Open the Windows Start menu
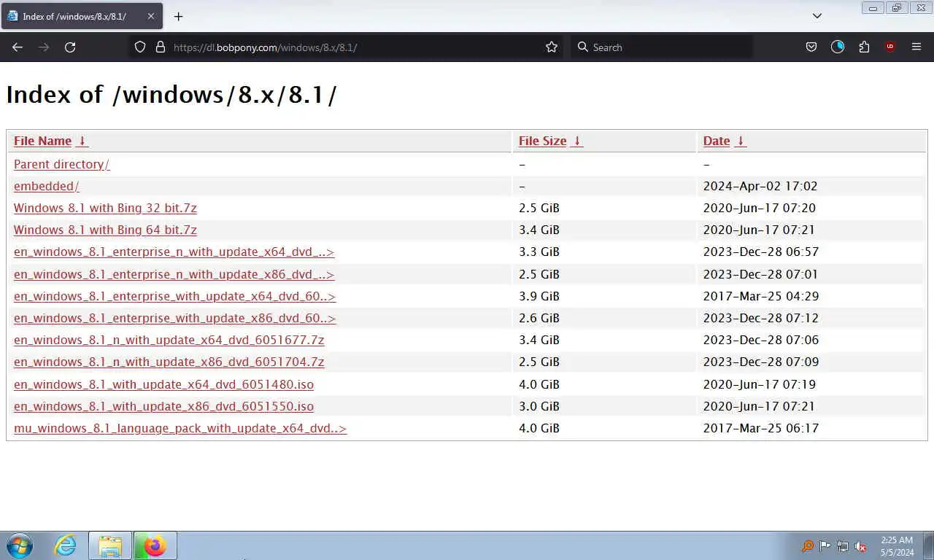 coord(20,545)
